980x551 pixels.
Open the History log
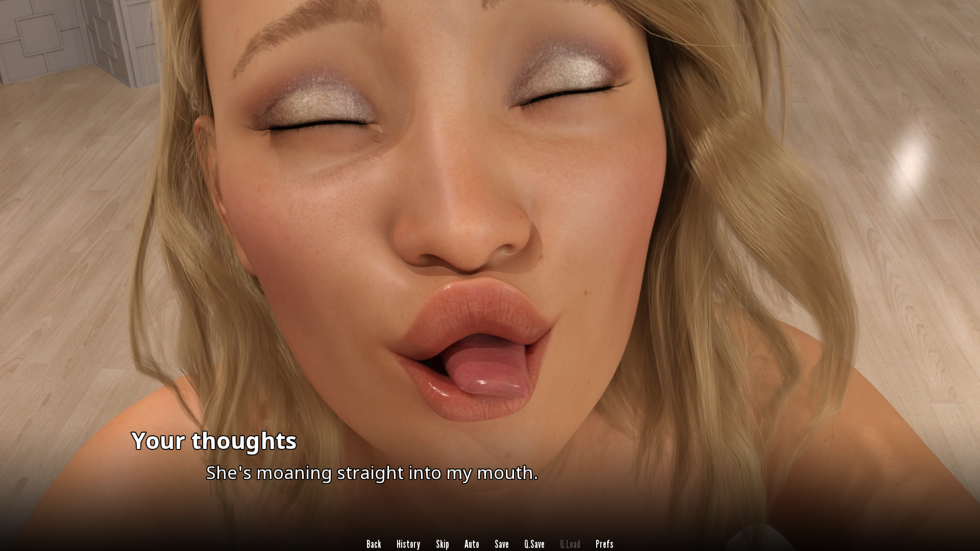tap(408, 544)
